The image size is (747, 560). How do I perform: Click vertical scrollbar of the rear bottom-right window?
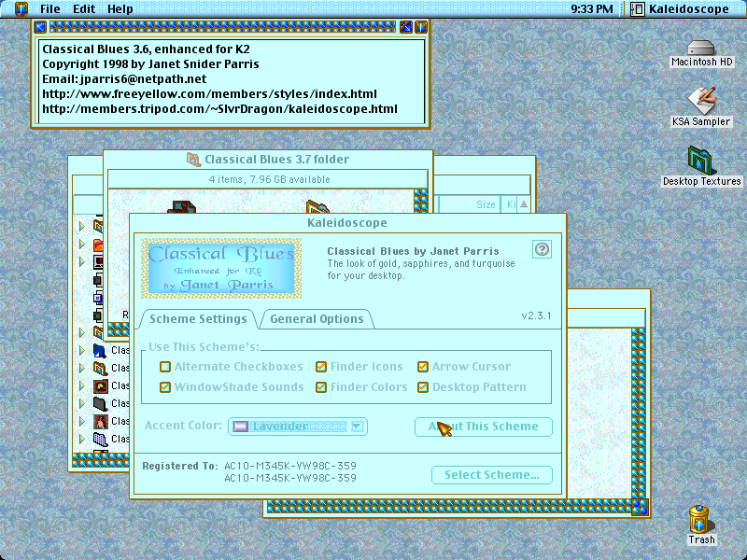639,413
